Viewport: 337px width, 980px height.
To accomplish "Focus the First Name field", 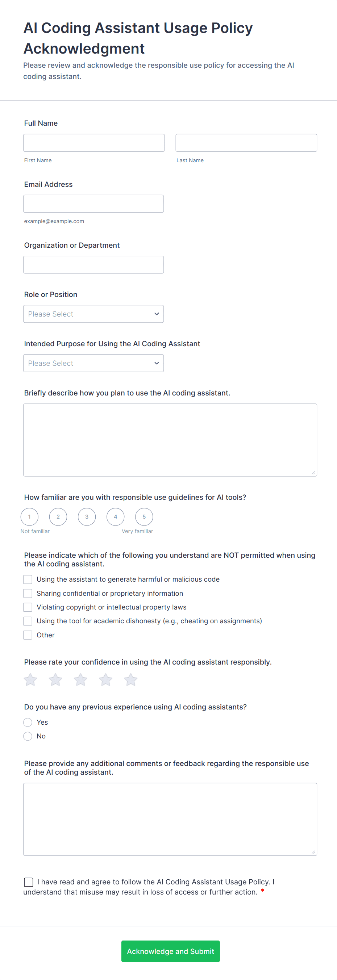I will [x=94, y=143].
